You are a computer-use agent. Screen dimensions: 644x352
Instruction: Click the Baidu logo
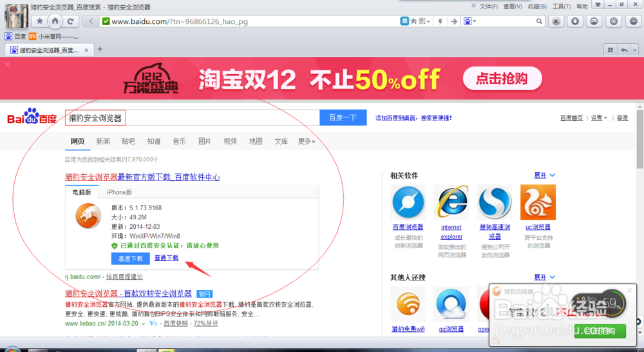(x=32, y=117)
